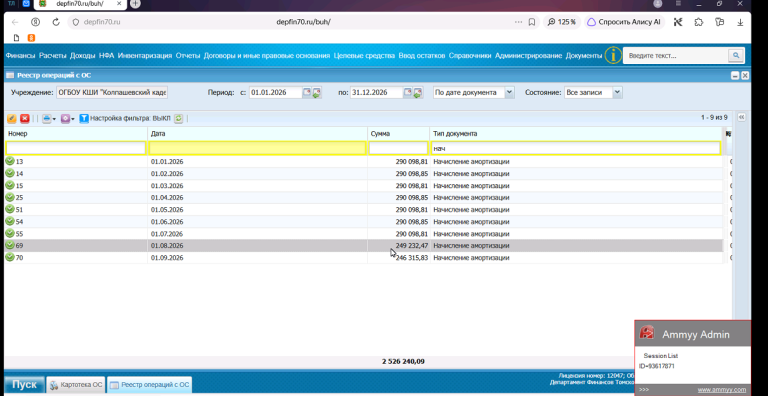Open the Целевые средства menu
The width and height of the screenshot is (768, 396).
[364, 56]
